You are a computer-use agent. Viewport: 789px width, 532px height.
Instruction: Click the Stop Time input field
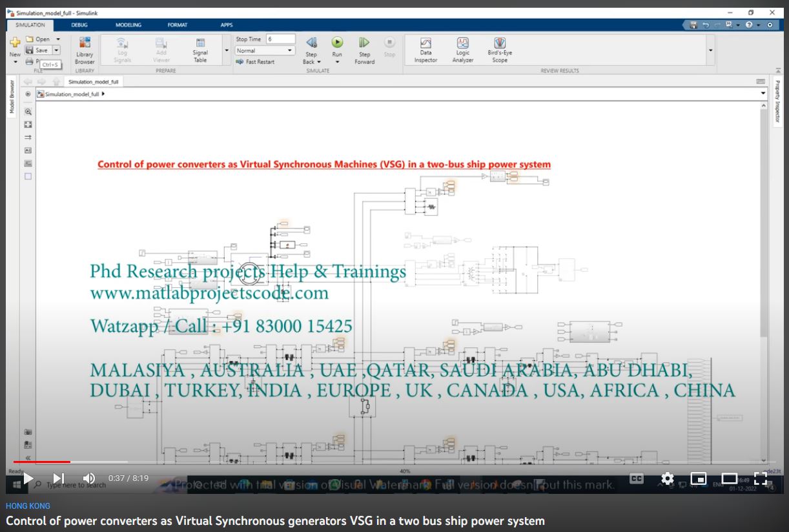pyautogui.click(x=280, y=39)
